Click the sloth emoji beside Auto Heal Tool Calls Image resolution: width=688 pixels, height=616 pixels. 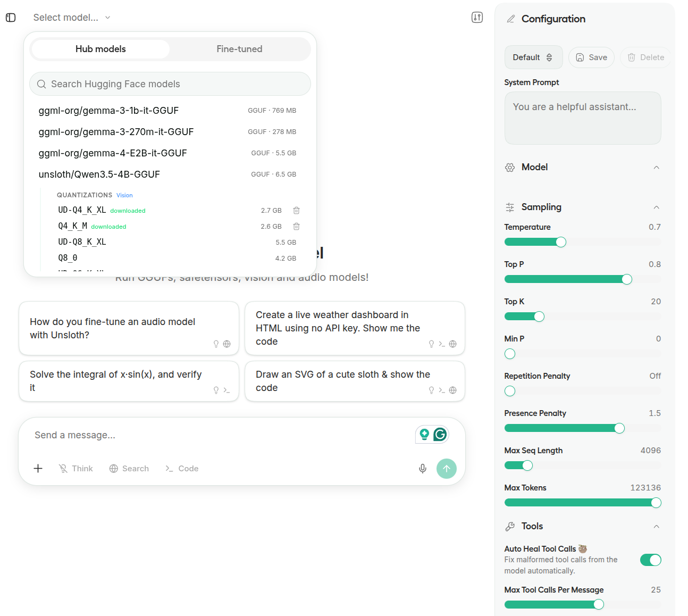[583, 549]
